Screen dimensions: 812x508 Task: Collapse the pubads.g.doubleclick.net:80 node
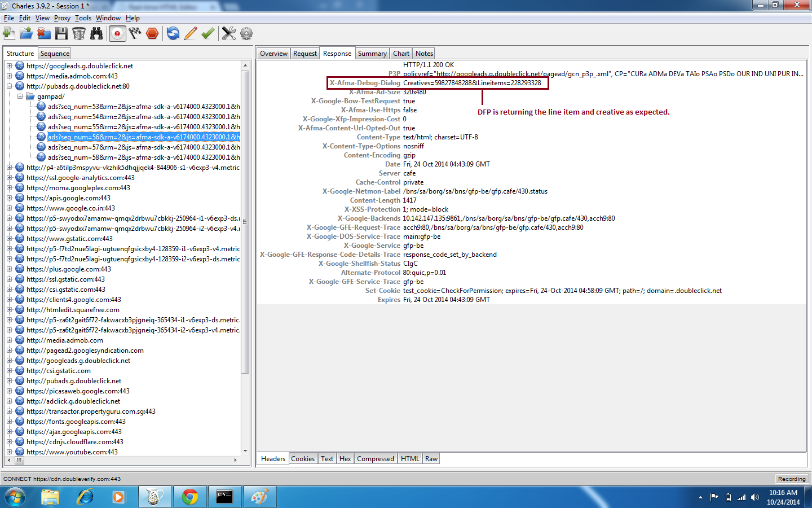[x=9, y=86]
